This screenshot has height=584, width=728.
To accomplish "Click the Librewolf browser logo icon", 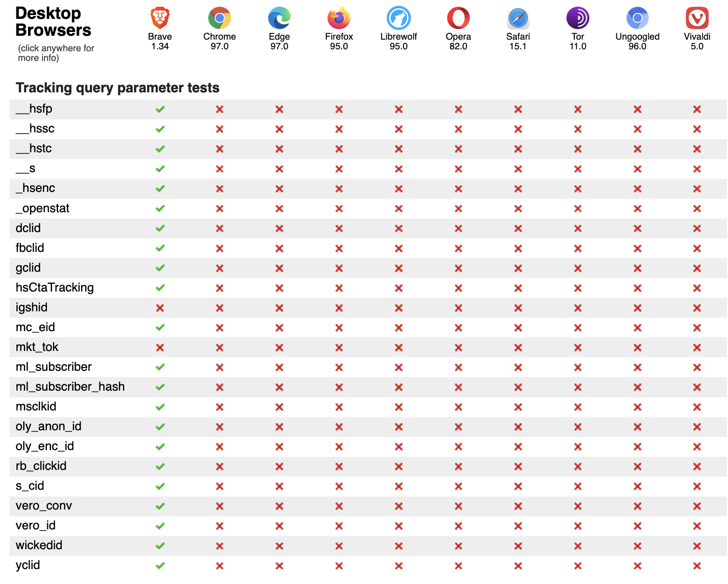I will point(399,18).
